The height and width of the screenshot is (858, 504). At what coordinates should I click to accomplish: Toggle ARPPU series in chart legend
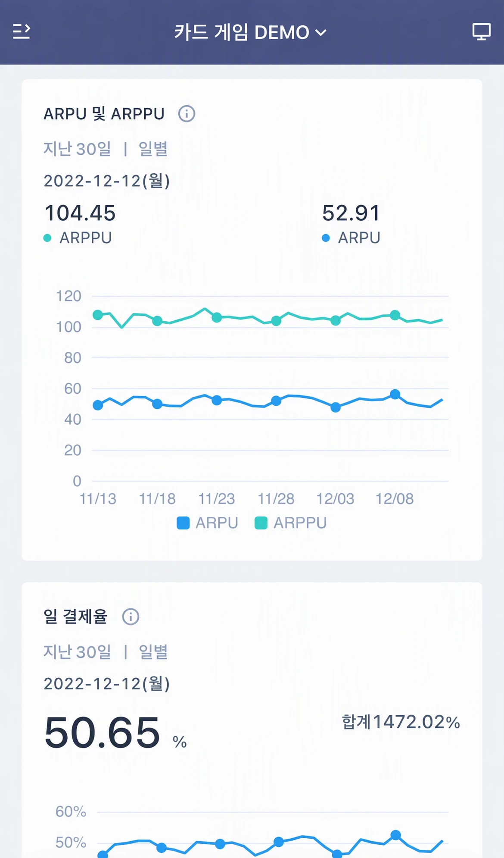(291, 523)
